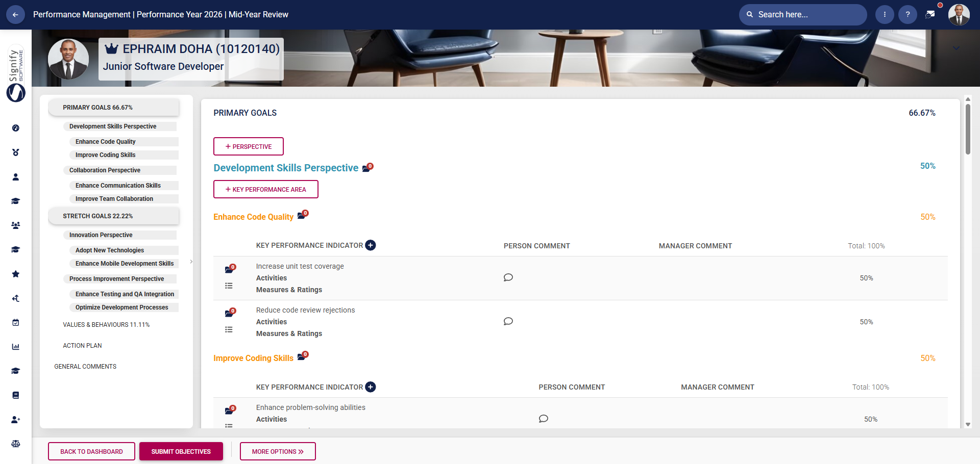Click the add person icon in sidebar

tap(15, 420)
